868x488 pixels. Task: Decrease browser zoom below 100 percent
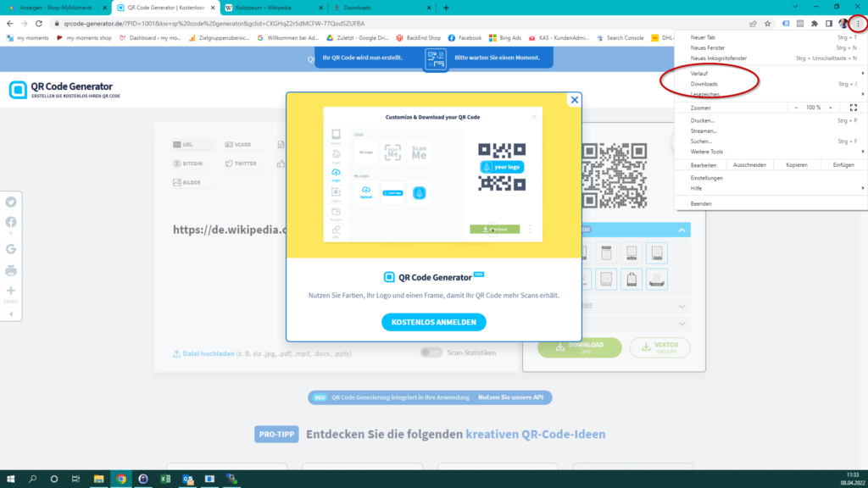point(798,107)
